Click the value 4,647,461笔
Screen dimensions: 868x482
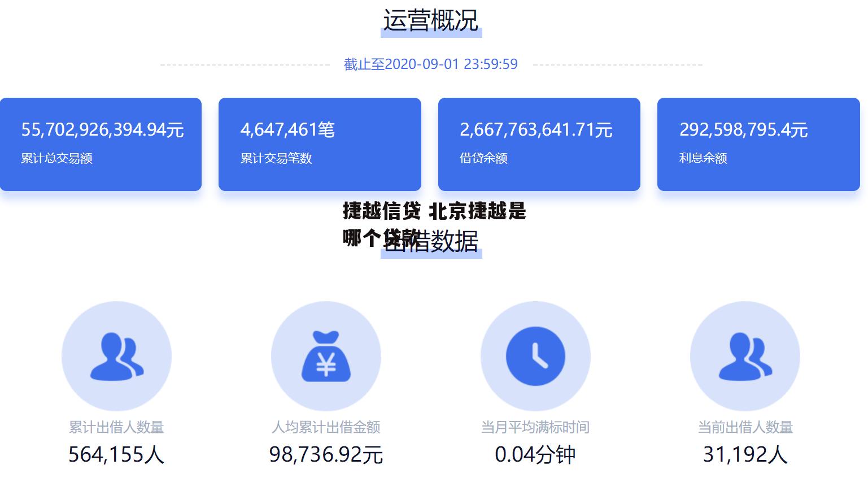[x=287, y=130]
